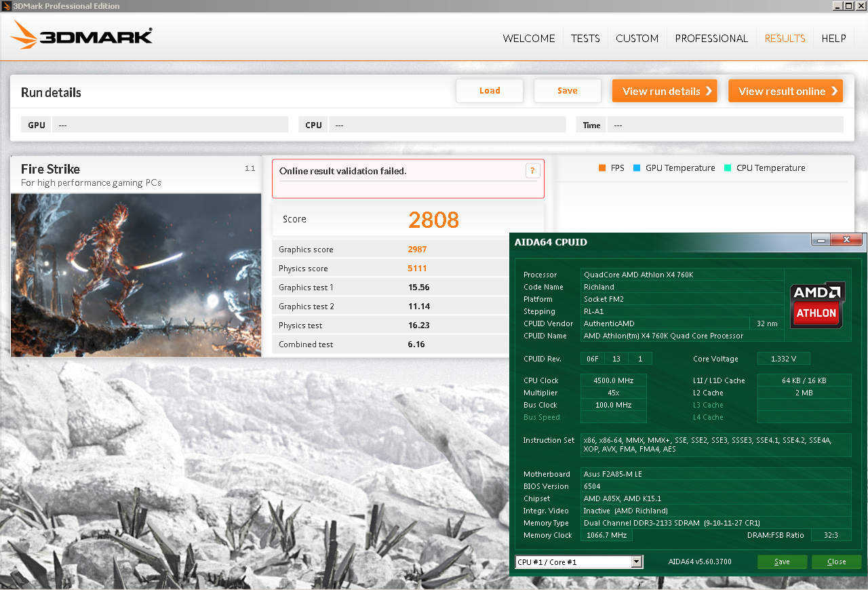Image resolution: width=868 pixels, height=590 pixels.
Task: Click the Stepping value 'RL-A1'
Action: 594,311
